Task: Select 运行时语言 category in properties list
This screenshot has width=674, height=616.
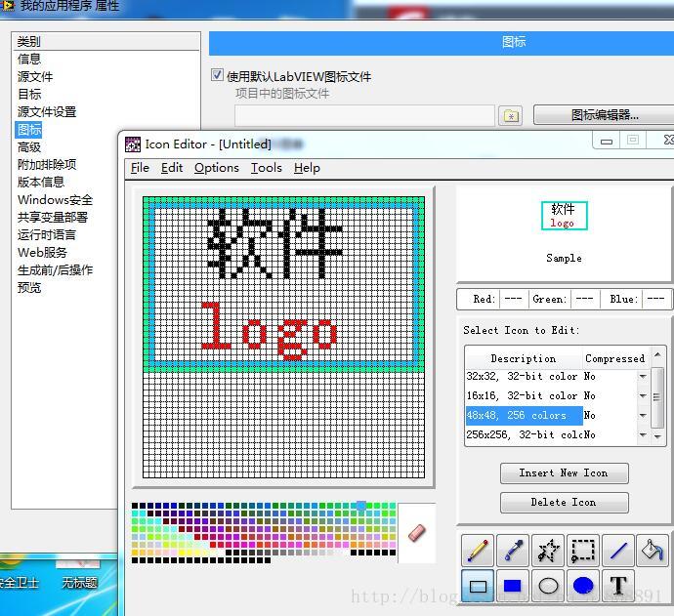Action: [x=47, y=235]
